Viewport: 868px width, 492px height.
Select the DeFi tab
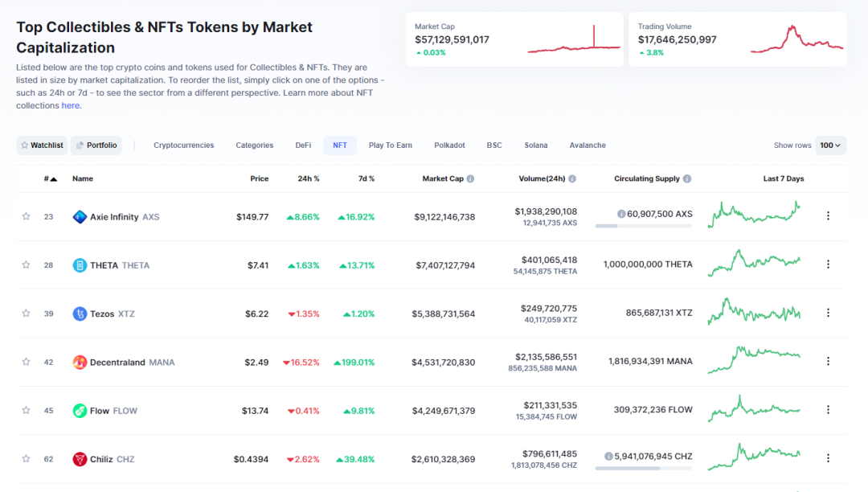(x=303, y=146)
